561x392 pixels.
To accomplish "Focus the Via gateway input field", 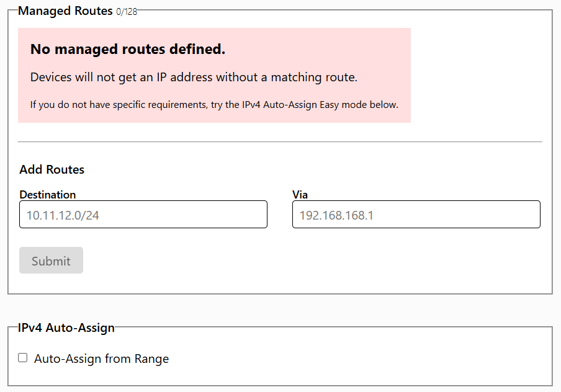I will [x=416, y=214].
